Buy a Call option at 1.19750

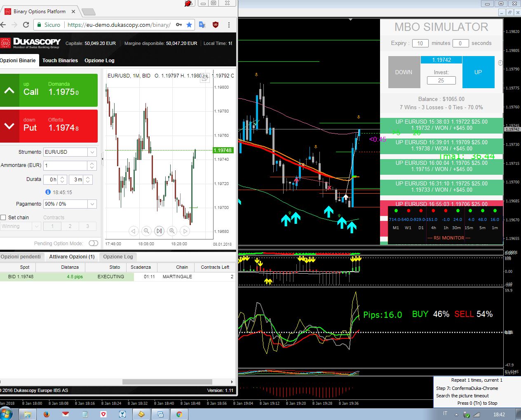[x=49, y=90]
